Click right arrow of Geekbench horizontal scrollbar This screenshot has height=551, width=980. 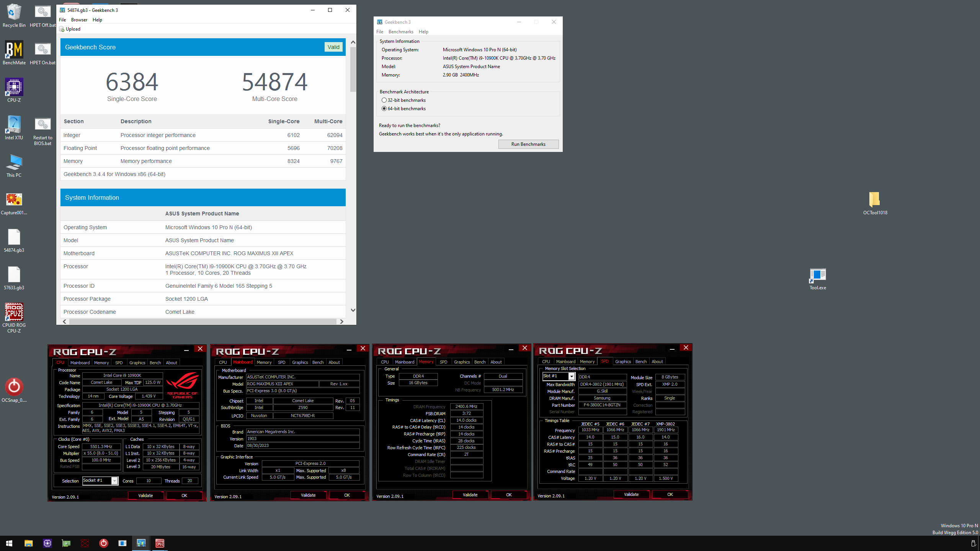(x=342, y=322)
